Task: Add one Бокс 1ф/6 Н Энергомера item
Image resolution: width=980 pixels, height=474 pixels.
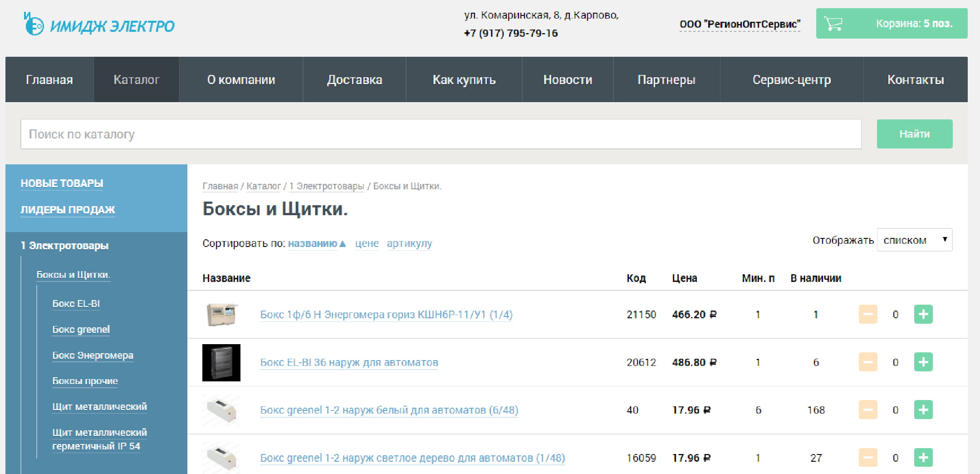Action: pyautogui.click(x=923, y=314)
